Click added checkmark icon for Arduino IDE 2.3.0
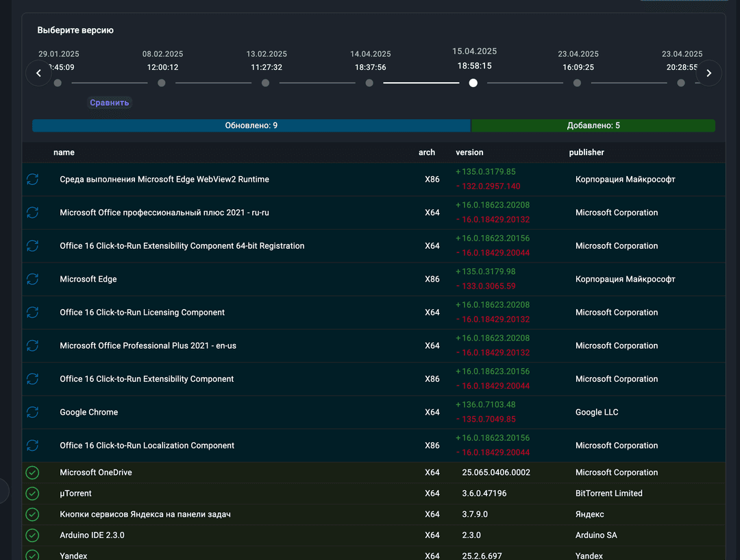The height and width of the screenshot is (560, 740). (32, 535)
